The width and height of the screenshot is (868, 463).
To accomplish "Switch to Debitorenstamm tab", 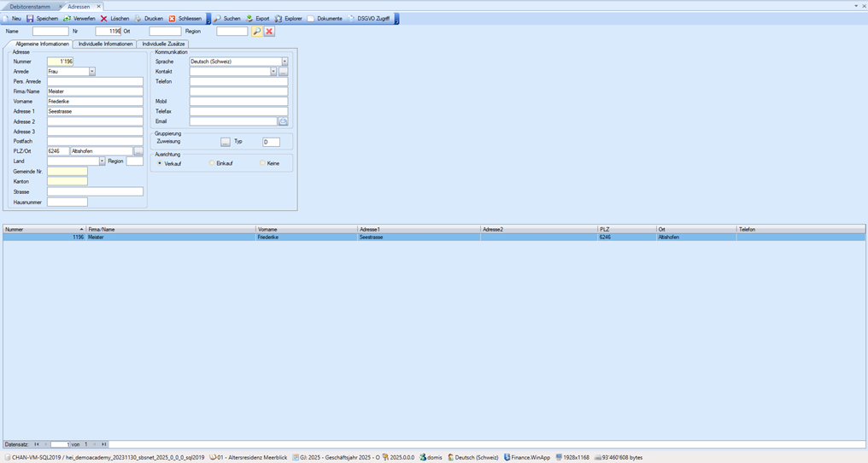I will coord(30,6).
